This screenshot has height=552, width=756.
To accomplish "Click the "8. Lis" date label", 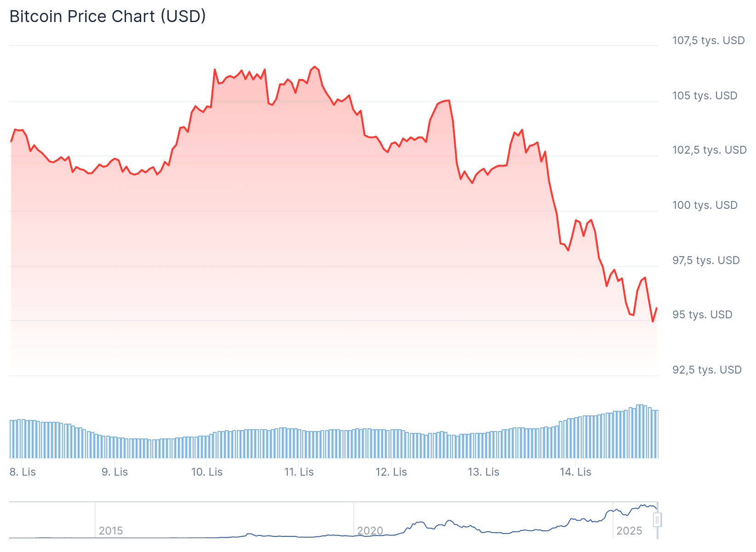I will coord(23,472).
